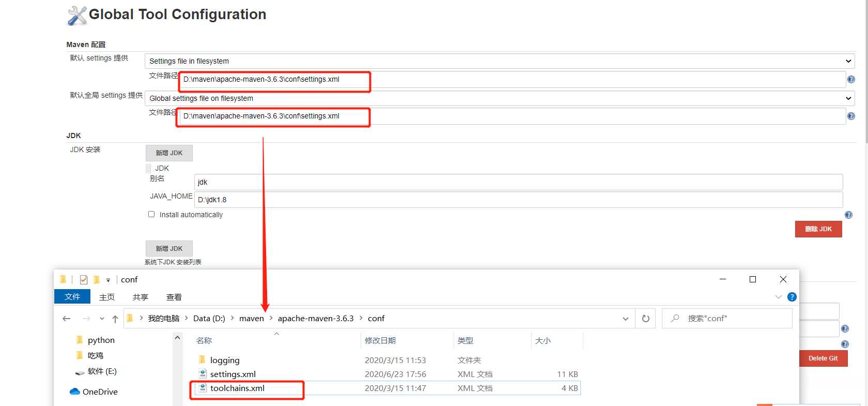Select OneDrive in navigation pane
The image size is (868, 406).
[x=100, y=392]
